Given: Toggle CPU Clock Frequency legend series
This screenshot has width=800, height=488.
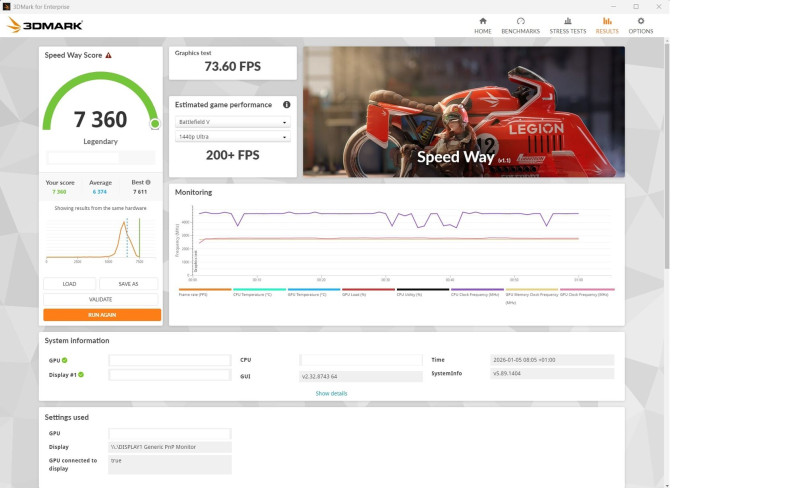Looking at the screenshot, I should [478, 292].
